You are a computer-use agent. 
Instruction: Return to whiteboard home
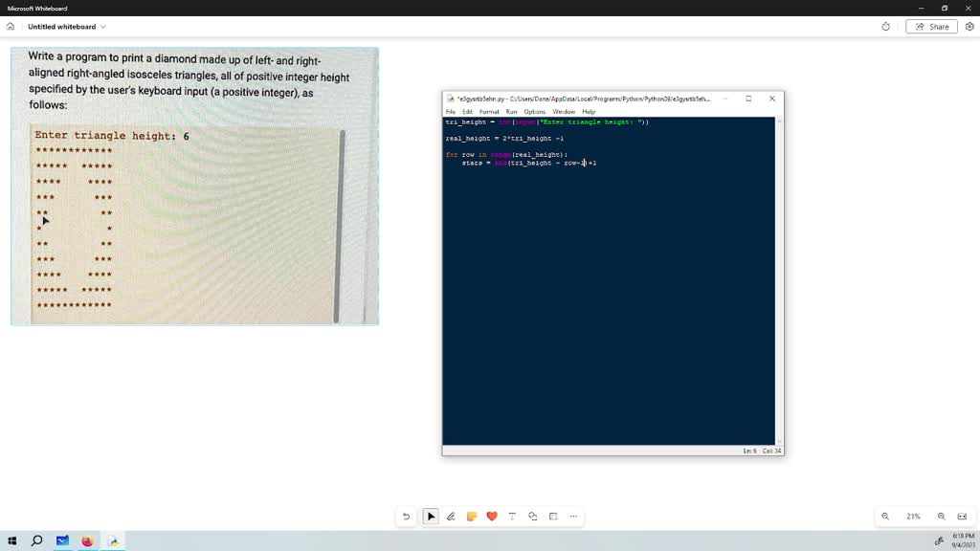click(x=10, y=27)
